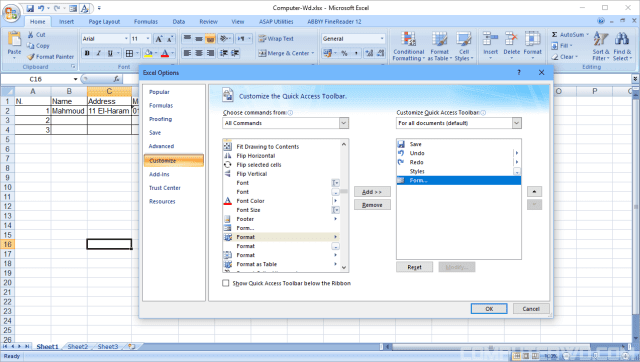Click OK in Excel Options
Viewport: 640px width, 362px height.
tap(489, 309)
